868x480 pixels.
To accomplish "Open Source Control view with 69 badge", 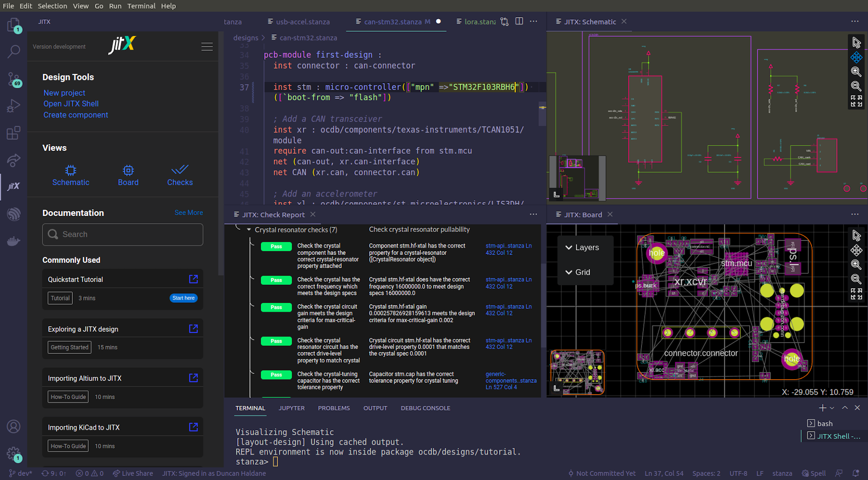I will (14, 80).
